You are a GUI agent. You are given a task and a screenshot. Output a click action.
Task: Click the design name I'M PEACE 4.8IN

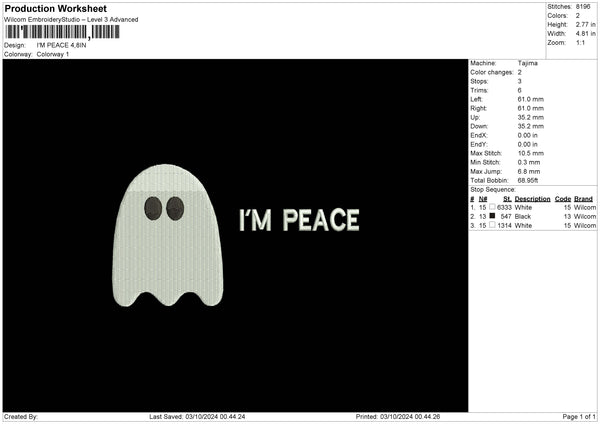[61, 45]
